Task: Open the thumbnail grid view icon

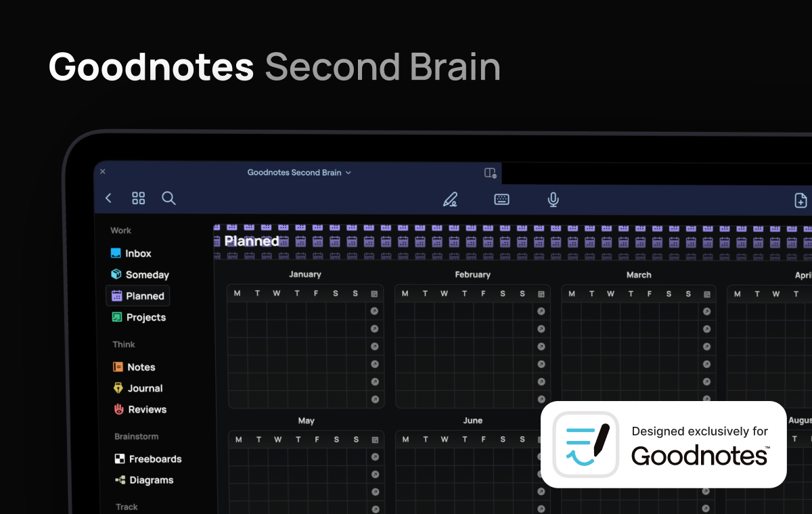Action: tap(138, 198)
